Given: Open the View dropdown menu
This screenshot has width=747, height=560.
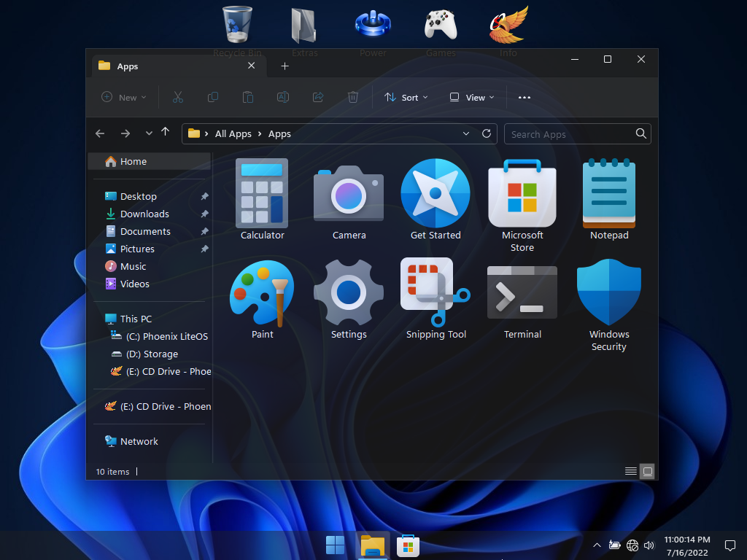Looking at the screenshot, I should pyautogui.click(x=472, y=97).
